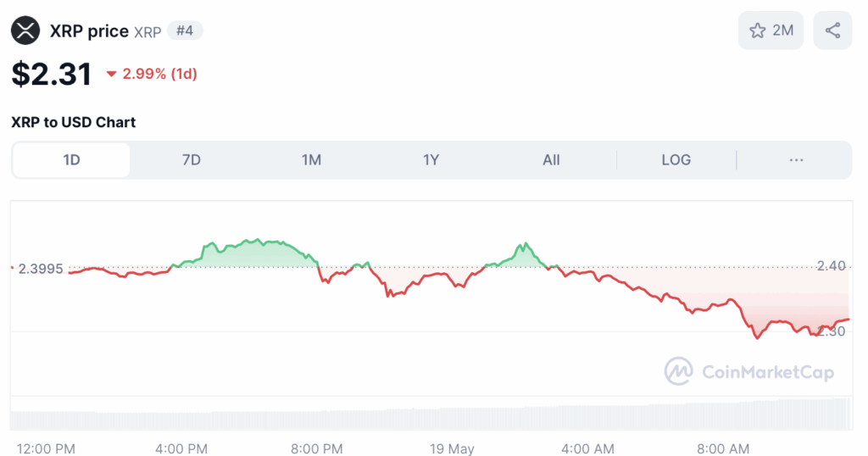Click the 19 May date axis label

(453, 448)
